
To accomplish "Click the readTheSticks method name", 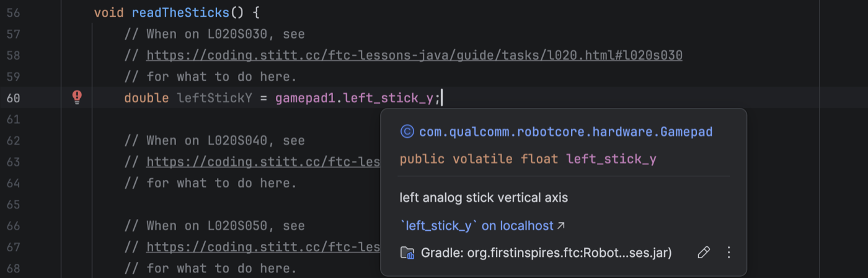I will (180, 13).
